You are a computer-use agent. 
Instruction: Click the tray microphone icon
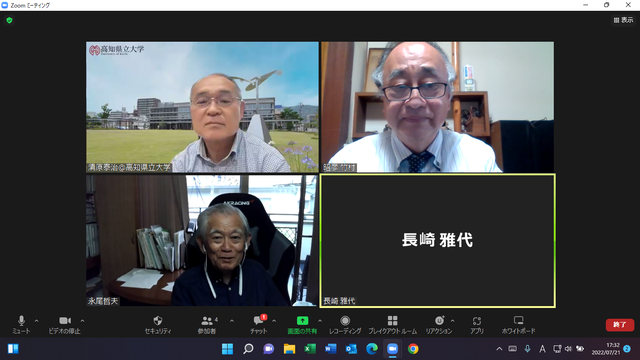tap(527, 349)
